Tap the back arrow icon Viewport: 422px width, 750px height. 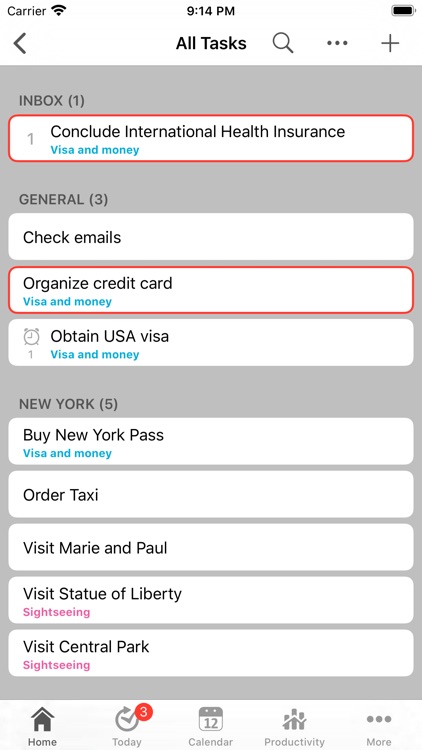20,43
